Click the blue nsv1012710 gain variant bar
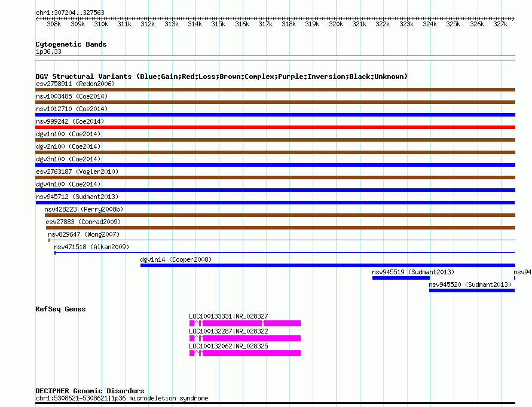Screen dimensions: 532x407 (x=275, y=115)
